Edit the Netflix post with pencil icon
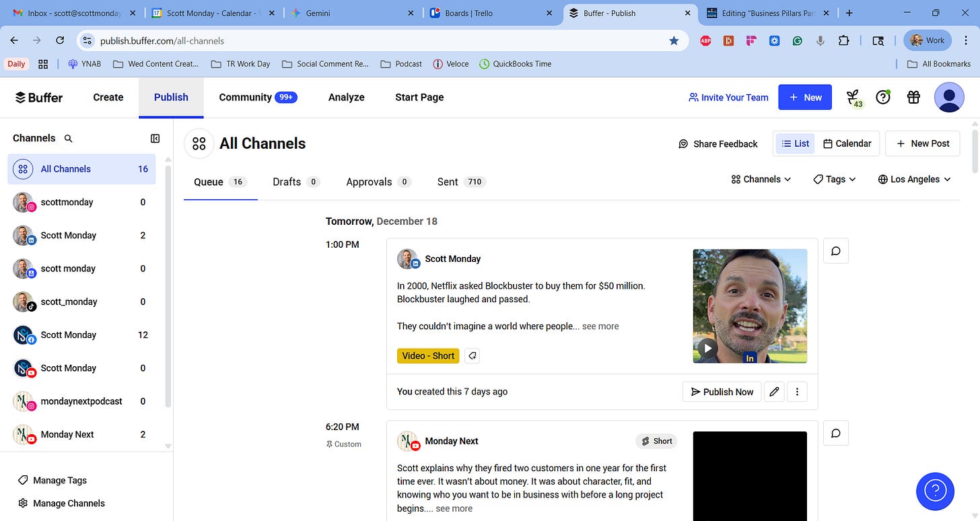Viewport: 980px width, 521px height. click(774, 392)
